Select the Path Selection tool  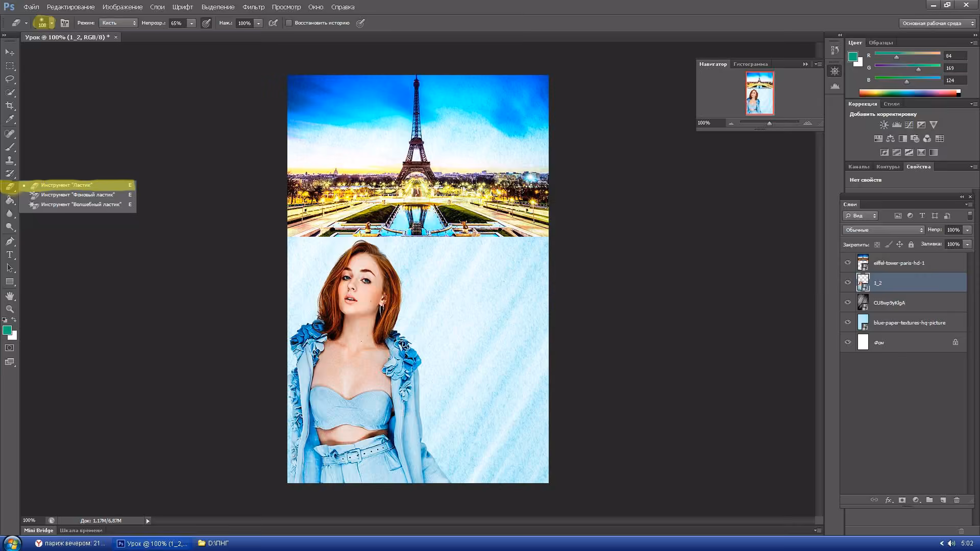pos(10,268)
